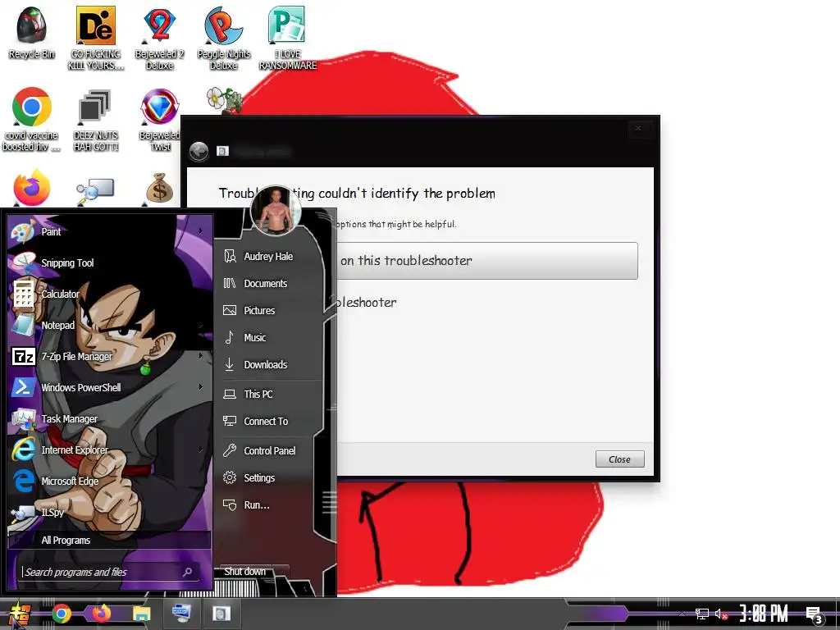Select the stacked windows desktop icon
The width and height of the screenshot is (840, 630).
[x=95, y=119]
